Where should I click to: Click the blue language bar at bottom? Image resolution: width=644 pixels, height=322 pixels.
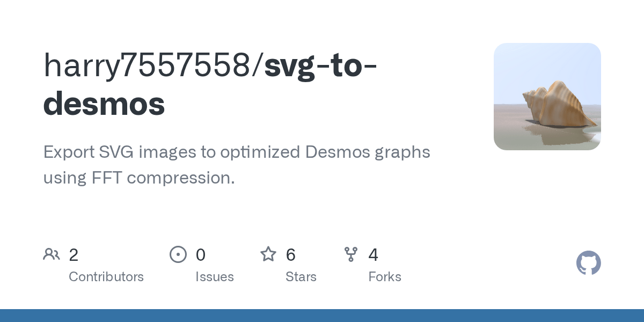[x=322, y=316]
